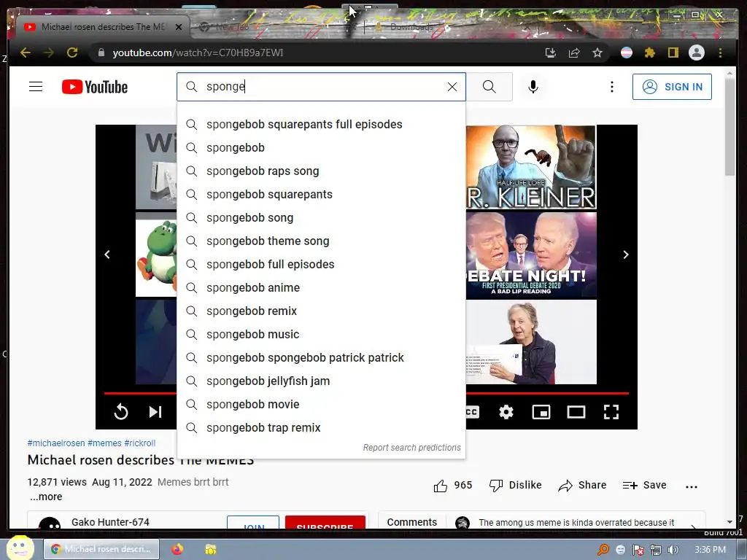Click the Share button
Viewport: 747px width, 560px height.
point(582,485)
